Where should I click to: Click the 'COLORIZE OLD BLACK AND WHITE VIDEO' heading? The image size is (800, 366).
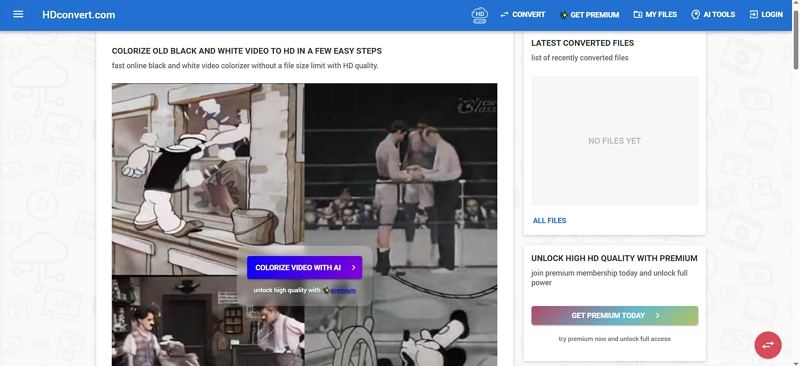(246, 51)
